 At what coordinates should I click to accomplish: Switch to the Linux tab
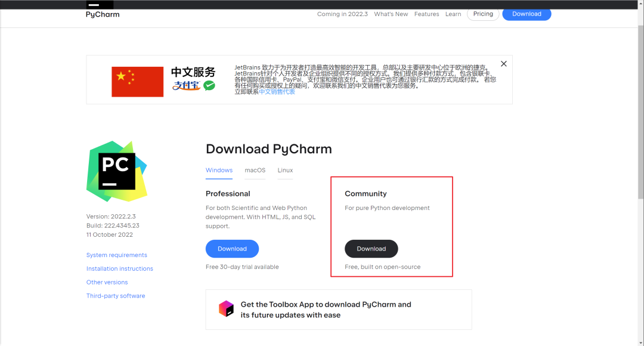pyautogui.click(x=285, y=170)
